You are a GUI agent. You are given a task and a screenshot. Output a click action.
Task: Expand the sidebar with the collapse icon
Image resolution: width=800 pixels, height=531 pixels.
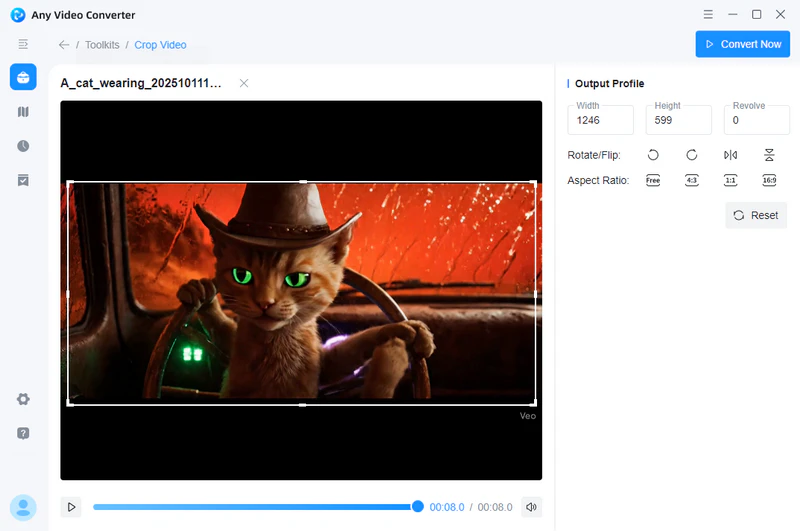click(x=23, y=44)
